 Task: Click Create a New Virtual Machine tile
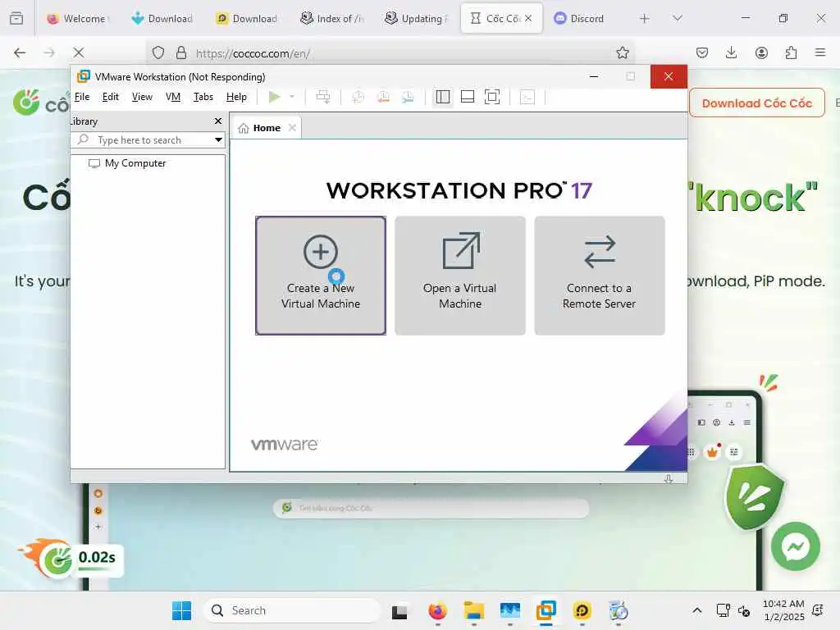click(x=321, y=276)
